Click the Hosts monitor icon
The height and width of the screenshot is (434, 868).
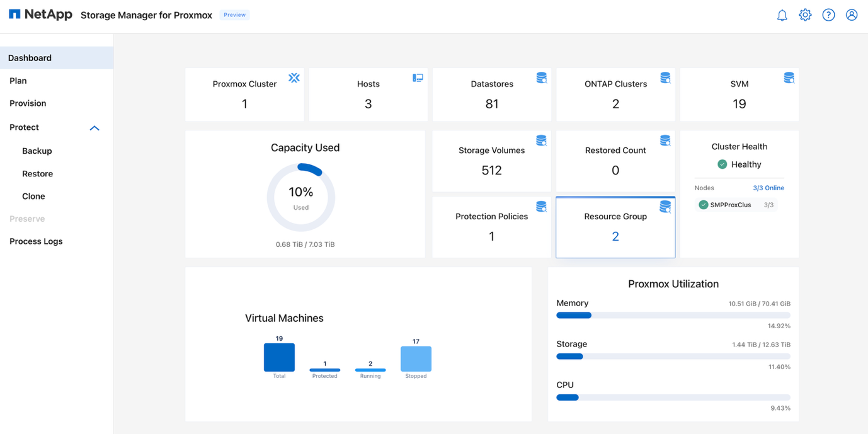coord(418,77)
